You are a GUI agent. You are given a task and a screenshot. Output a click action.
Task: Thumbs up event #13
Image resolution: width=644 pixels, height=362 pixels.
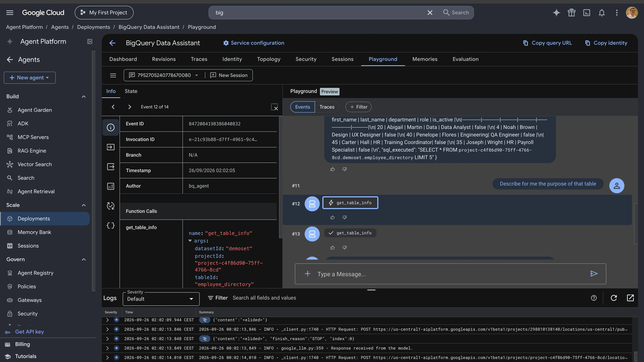[333, 248]
